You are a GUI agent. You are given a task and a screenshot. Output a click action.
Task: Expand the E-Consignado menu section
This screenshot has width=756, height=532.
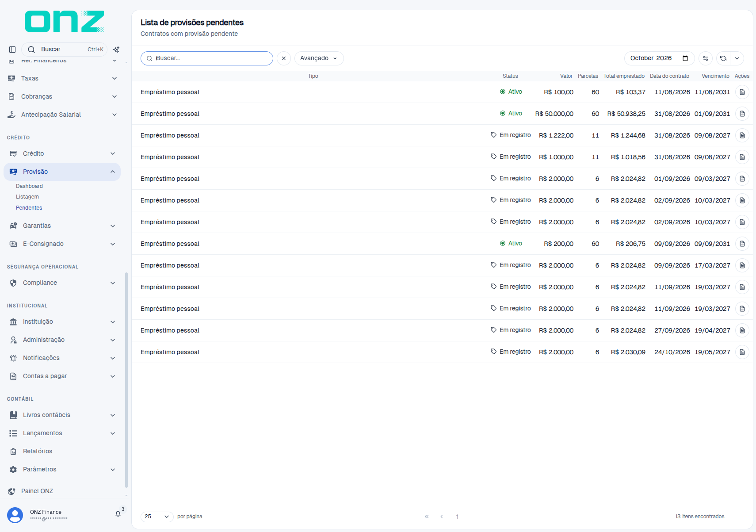pyautogui.click(x=62, y=244)
